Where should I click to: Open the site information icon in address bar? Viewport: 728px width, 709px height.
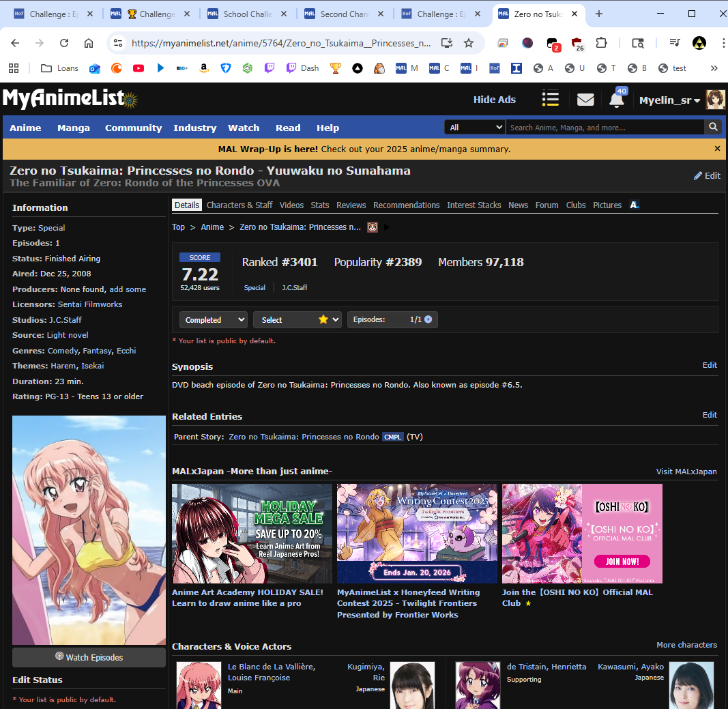pos(118,43)
